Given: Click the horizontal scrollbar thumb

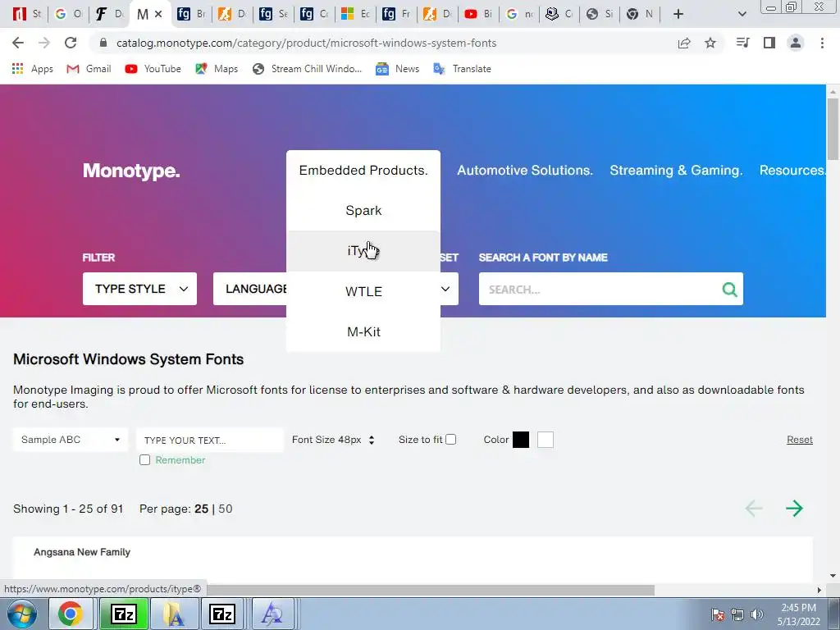Looking at the screenshot, I should coord(430,590).
